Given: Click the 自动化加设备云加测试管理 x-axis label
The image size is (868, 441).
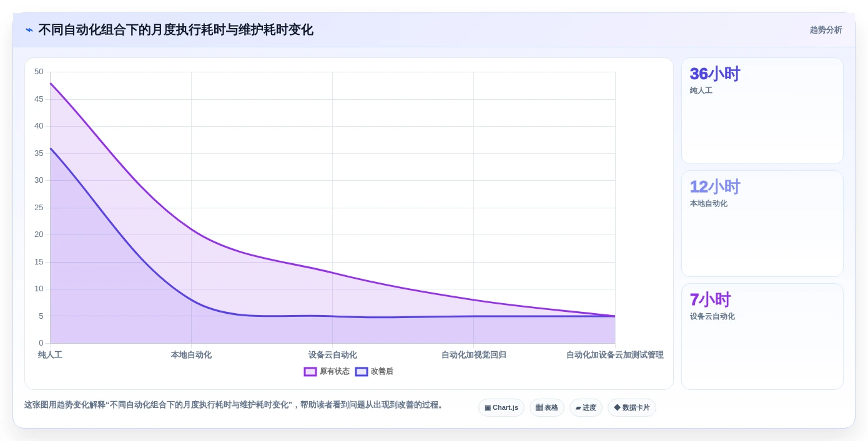Looking at the screenshot, I should coord(614,355).
